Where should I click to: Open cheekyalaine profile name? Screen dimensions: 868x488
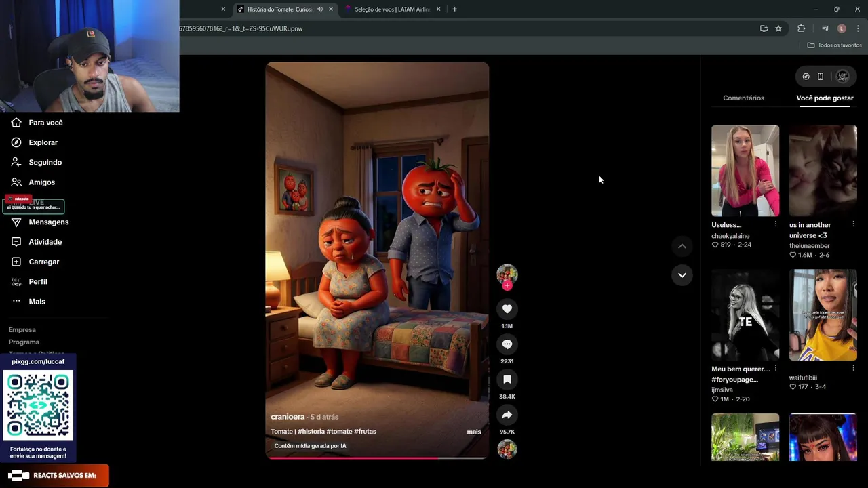pos(730,236)
